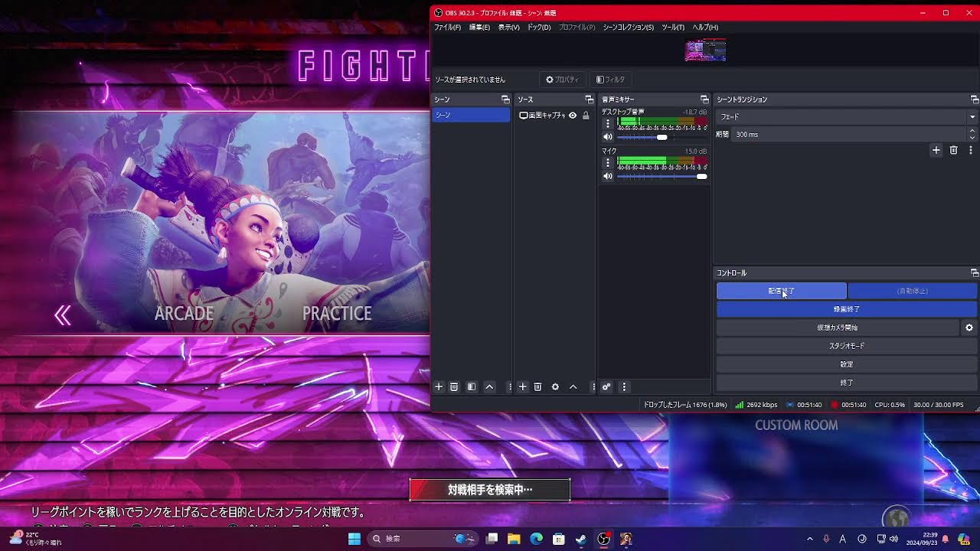980x551 pixels.
Task: Open File Explorer from the taskbar
Action: (x=514, y=539)
